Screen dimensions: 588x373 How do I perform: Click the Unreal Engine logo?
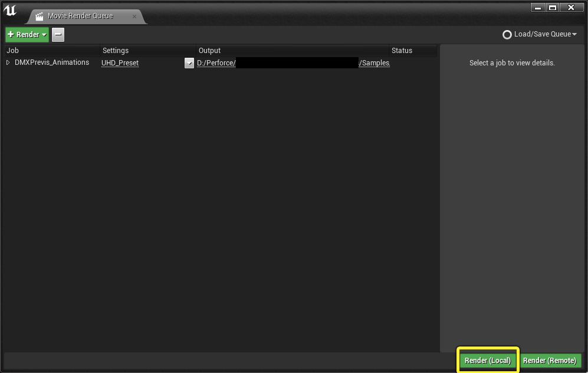pyautogui.click(x=10, y=8)
